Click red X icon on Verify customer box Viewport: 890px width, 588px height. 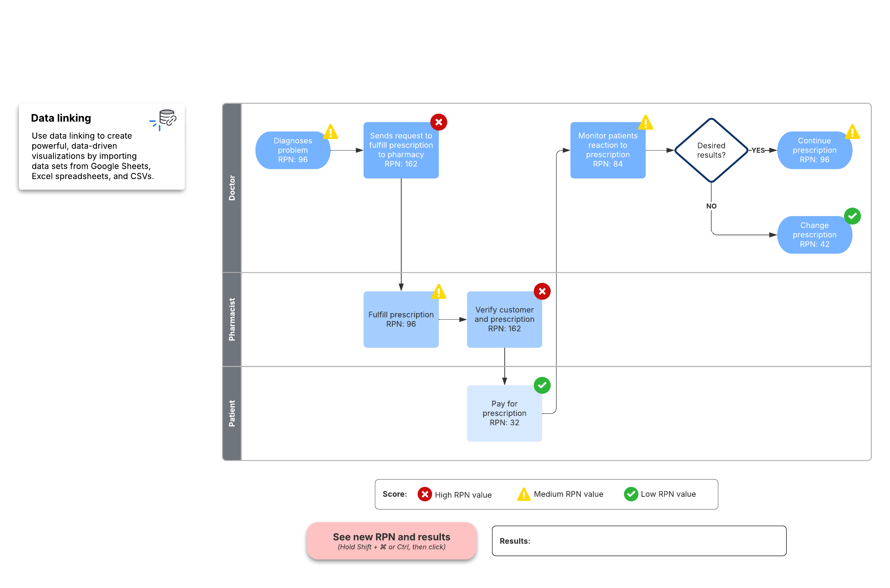[541, 291]
